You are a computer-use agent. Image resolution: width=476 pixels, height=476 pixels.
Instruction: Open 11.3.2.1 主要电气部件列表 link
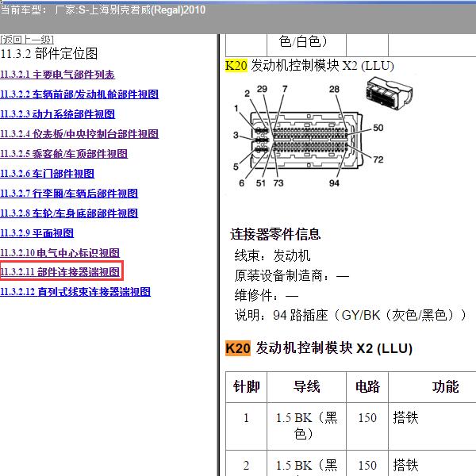coord(57,75)
